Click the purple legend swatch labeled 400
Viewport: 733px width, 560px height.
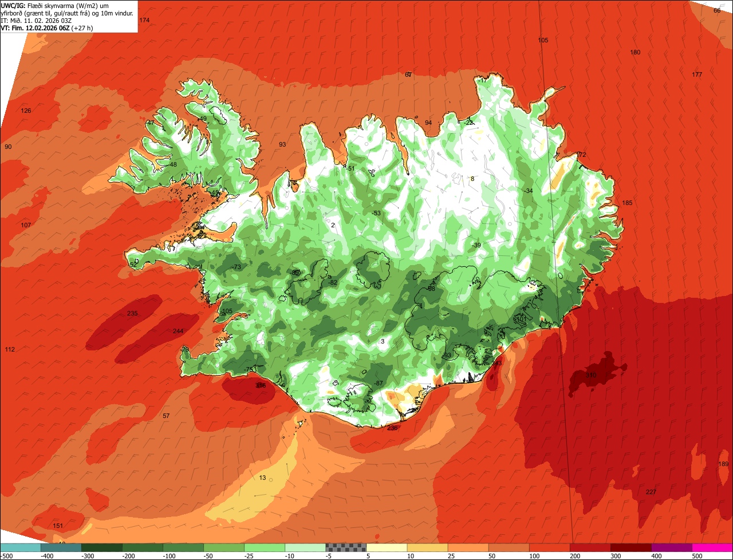point(671,547)
